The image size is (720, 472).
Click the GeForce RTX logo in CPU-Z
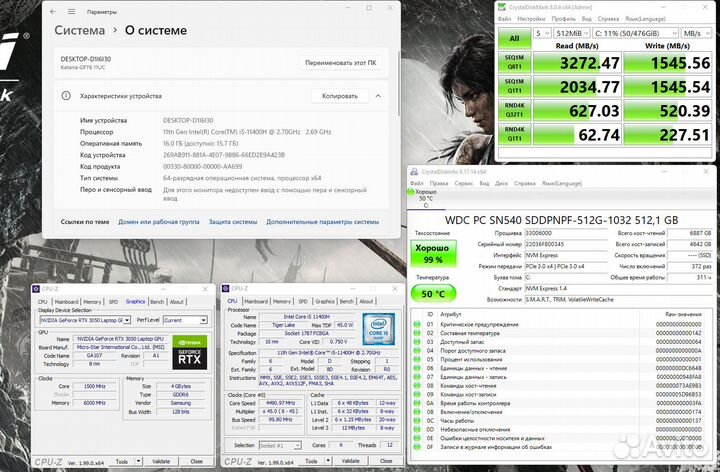click(x=190, y=352)
